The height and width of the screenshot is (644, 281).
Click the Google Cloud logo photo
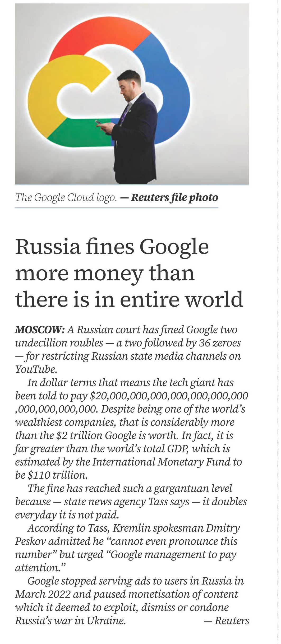click(x=132, y=94)
